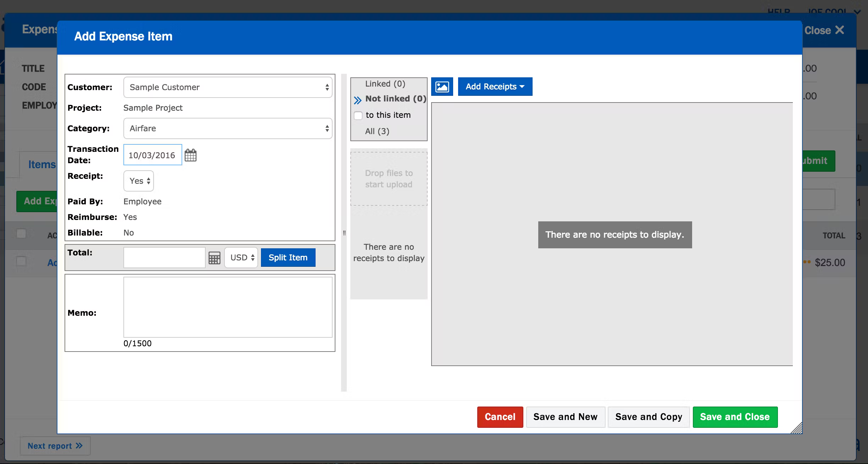Show Linked (0) receipts filter
Viewport: 868px width, 464px height.
(385, 84)
